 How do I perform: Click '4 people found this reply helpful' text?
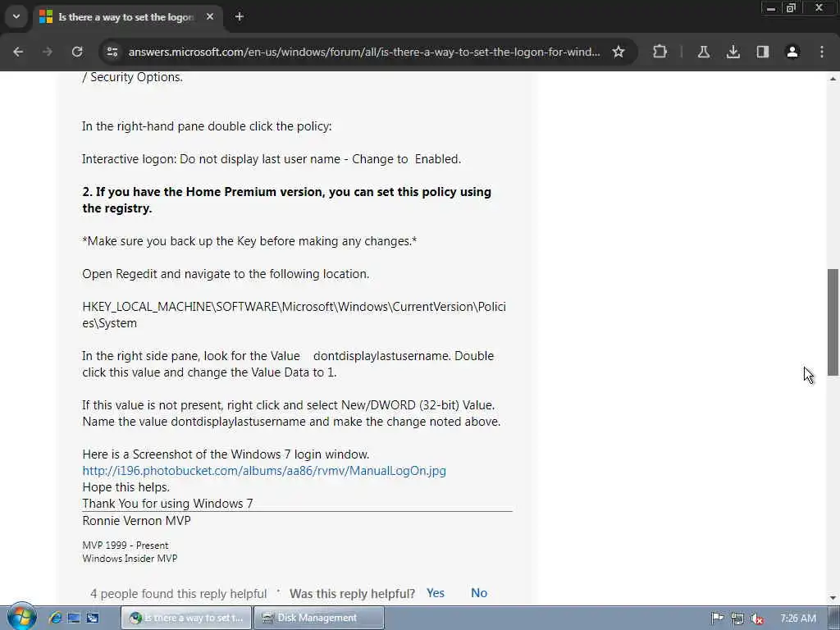tap(178, 594)
